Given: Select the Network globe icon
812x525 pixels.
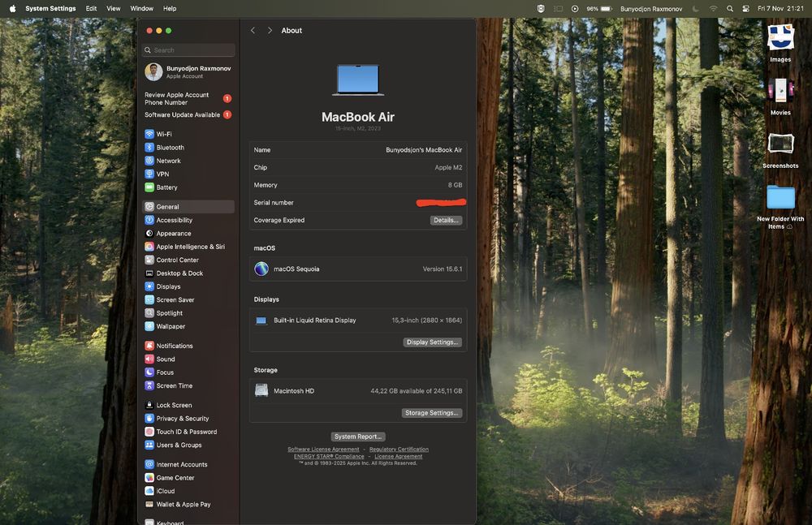Looking at the screenshot, I should 149,161.
